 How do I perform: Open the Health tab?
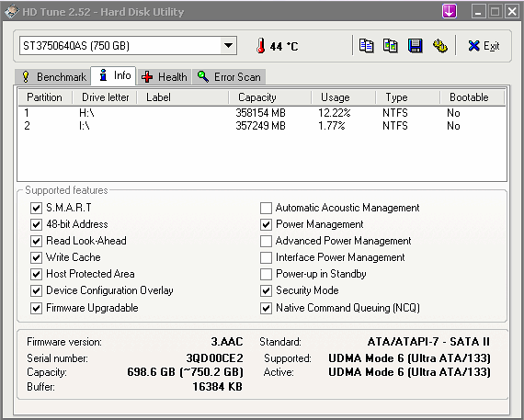click(x=164, y=77)
